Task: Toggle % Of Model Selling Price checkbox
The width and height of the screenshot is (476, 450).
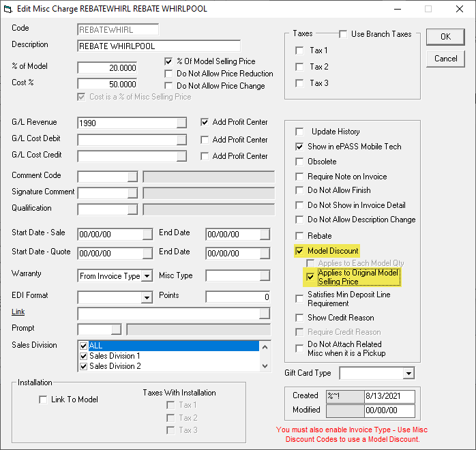Action: tap(168, 61)
